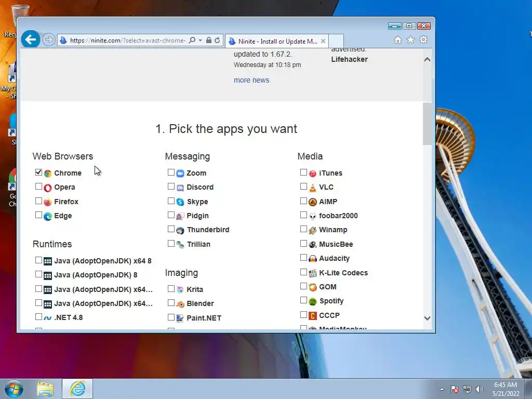Click the page scrollbar up arrow
Viewport: 532px width, 399px height.
click(427, 60)
